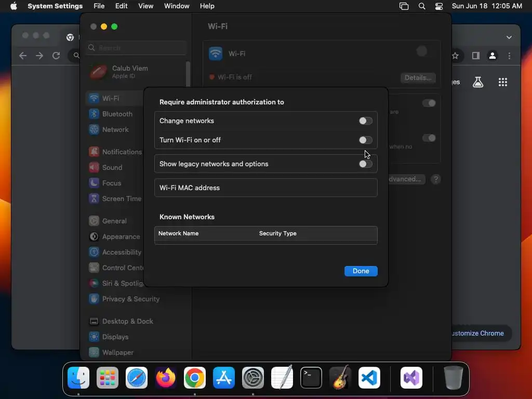Bookmark page with Chrome star icon

(x=455, y=56)
